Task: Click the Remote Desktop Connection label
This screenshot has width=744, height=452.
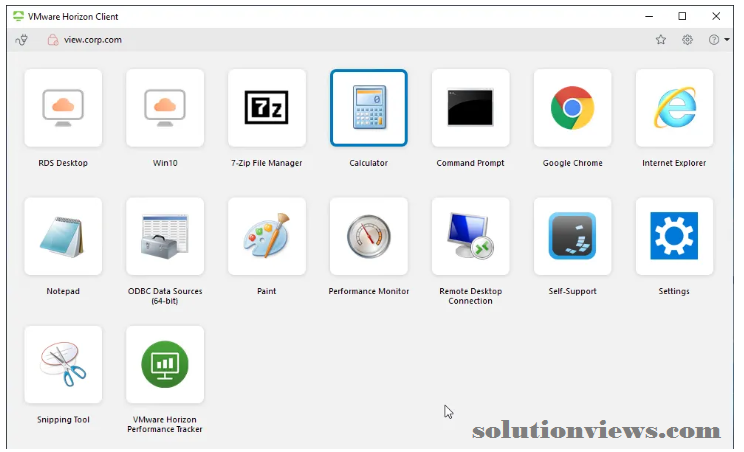Action: click(471, 296)
